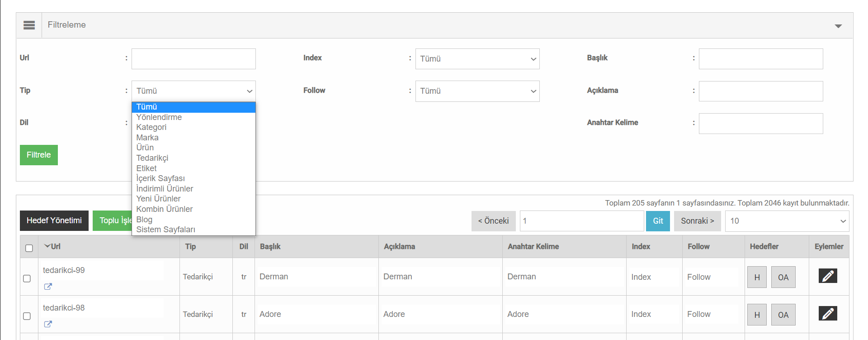The image size is (868, 340).
Task: Click the Anahtar Kelime filter input field
Action: 760,124
